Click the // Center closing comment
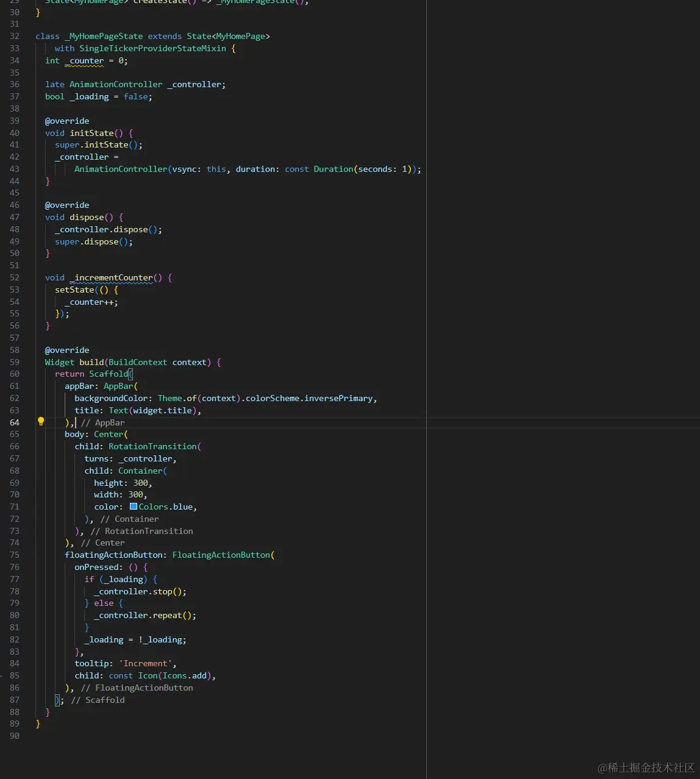This screenshot has width=700, height=779. (103, 542)
